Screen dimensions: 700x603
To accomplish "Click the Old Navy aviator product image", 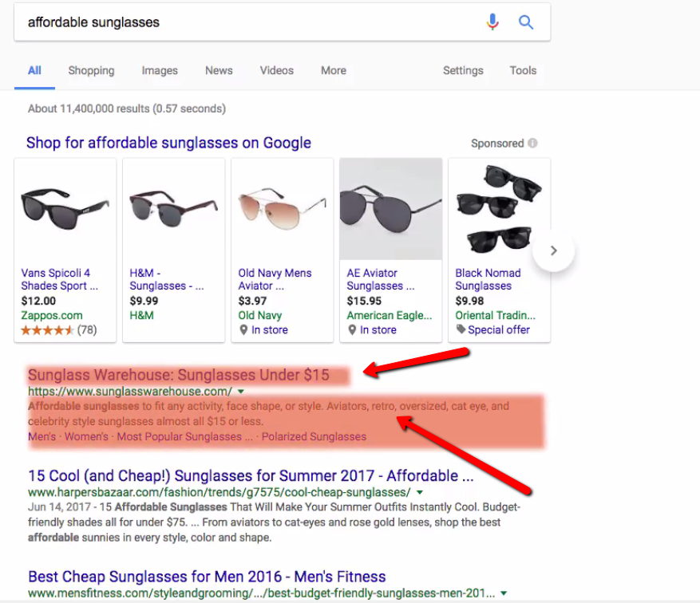I will point(282,209).
